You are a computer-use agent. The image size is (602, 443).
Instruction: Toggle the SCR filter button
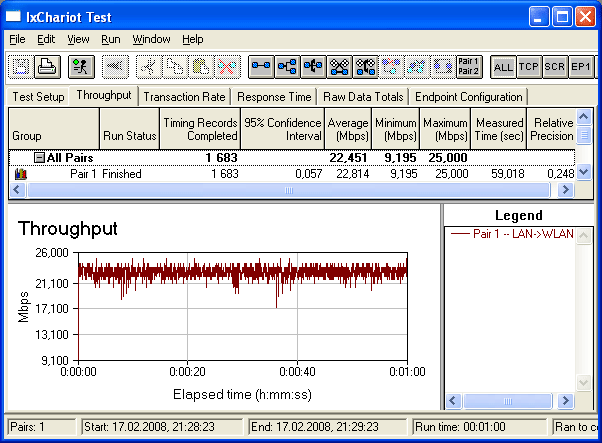[x=555, y=67]
